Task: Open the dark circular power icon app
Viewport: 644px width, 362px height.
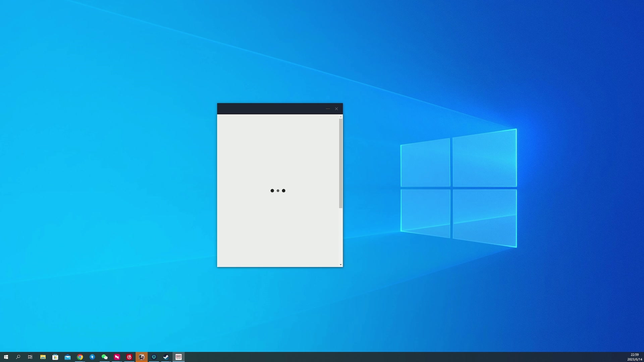Action: [x=154, y=357]
